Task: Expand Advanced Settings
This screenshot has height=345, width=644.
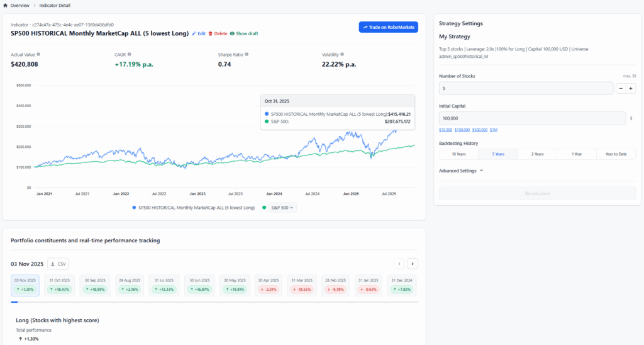Action: 461,170
